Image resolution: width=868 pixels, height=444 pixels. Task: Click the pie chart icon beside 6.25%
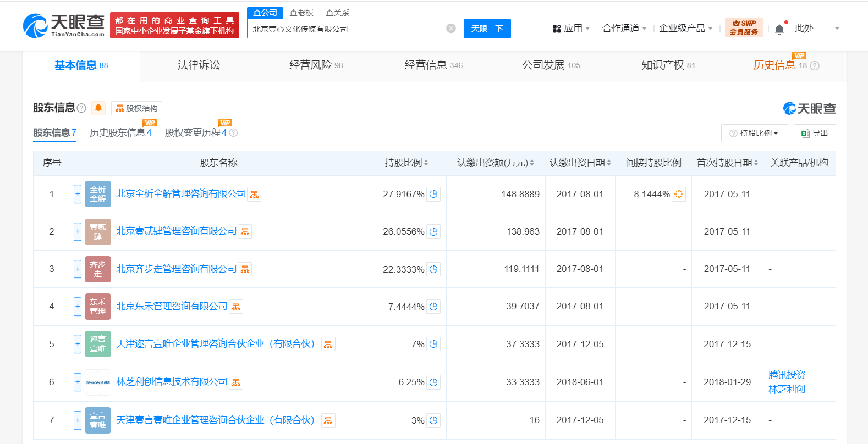coord(433,382)
